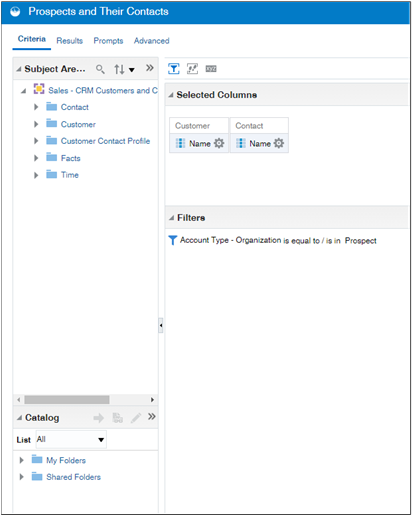Collapse the Selected Columns section

click(171, 95)
